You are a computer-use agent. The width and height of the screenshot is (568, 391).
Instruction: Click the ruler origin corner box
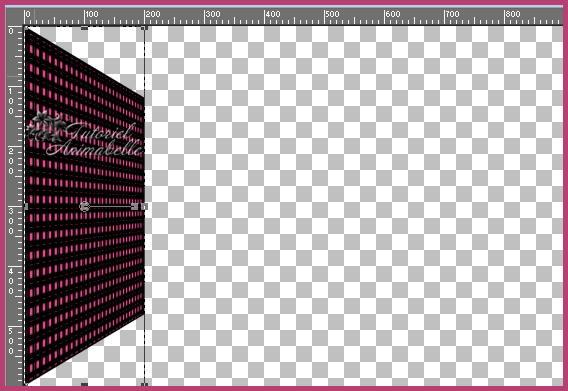(x=14, y=17)
